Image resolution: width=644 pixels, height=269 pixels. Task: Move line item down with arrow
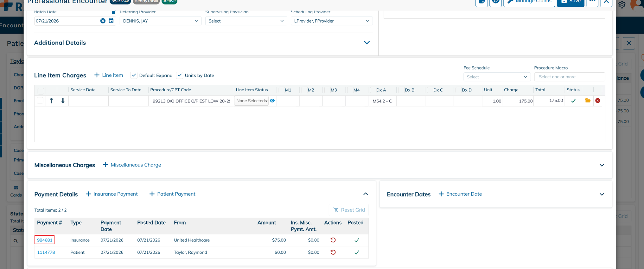click(63, 101)
